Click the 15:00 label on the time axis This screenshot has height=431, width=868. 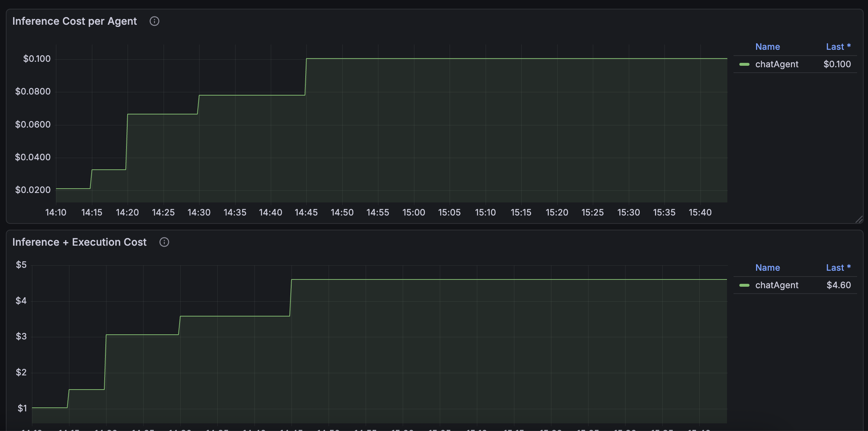(x=414, y=212)
